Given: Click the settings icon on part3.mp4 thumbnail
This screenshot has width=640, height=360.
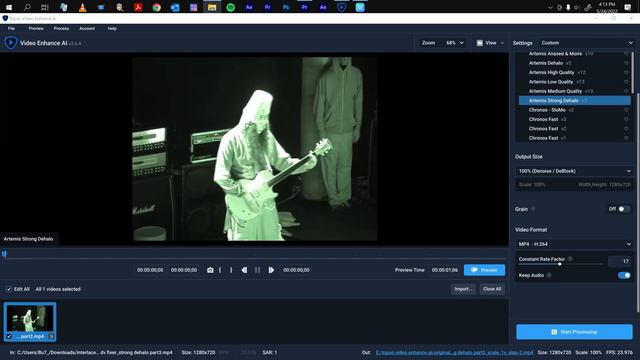Looking at the screenshot, I should (51, 336).
